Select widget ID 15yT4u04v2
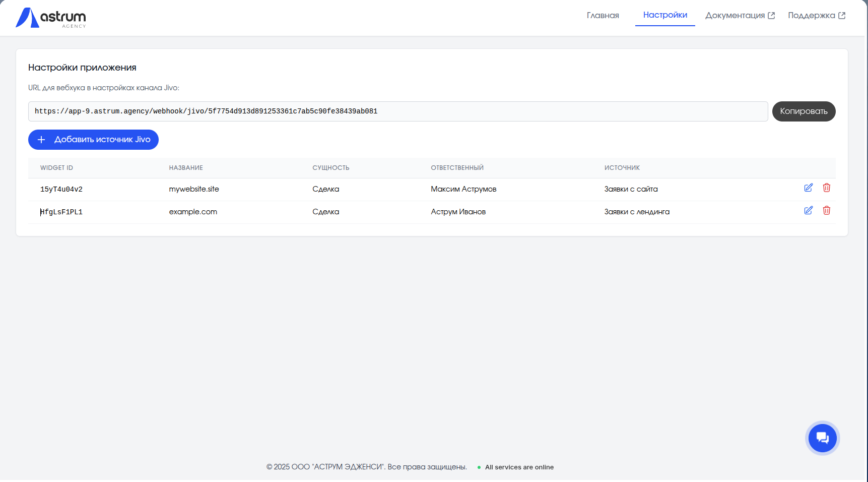The width and height of the screenshot is (868, 482). [x=61, y=190]
